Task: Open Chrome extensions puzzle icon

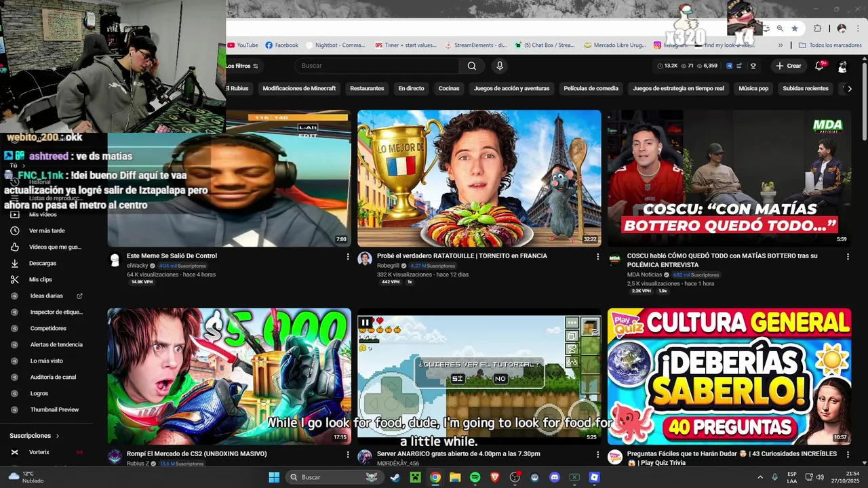Action: 817,28
